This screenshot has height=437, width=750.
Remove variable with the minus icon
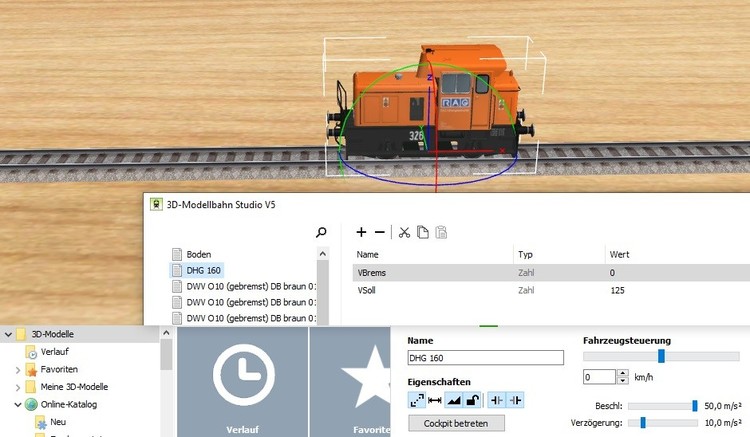[x=380, y=232]
